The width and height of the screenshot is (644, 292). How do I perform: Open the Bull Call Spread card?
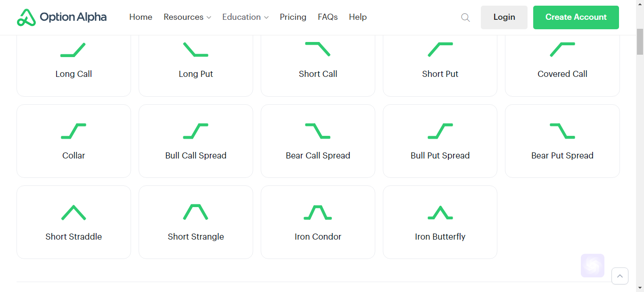coord(196,141)
